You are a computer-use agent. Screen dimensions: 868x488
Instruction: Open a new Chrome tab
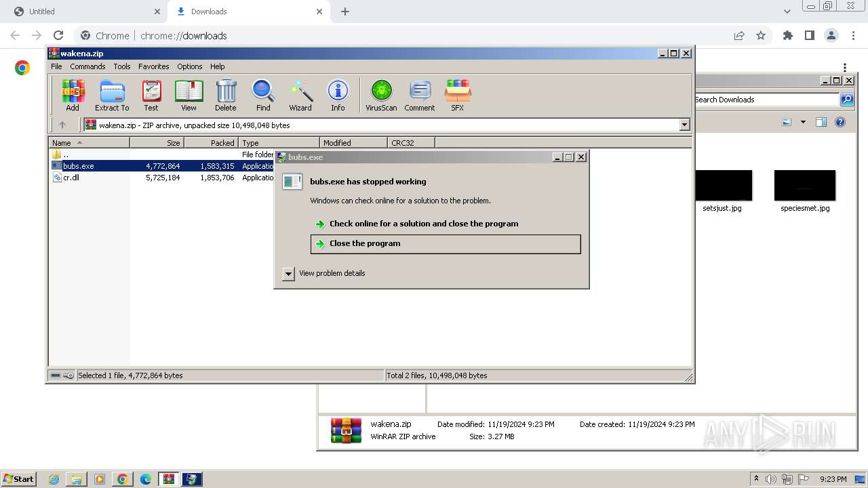point(345,12)
